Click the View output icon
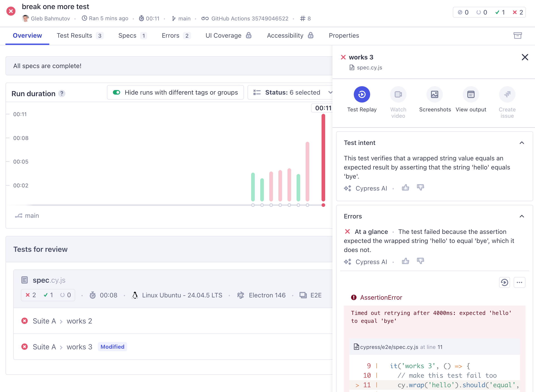This screenshot has height=392, width=535. [471, 94]
